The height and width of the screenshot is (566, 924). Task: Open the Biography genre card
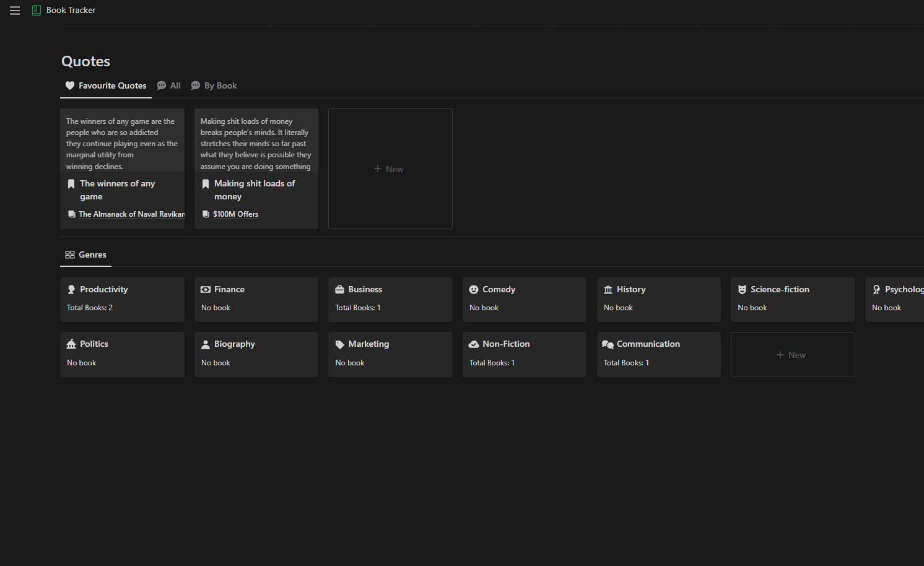[x=256, y=354]
